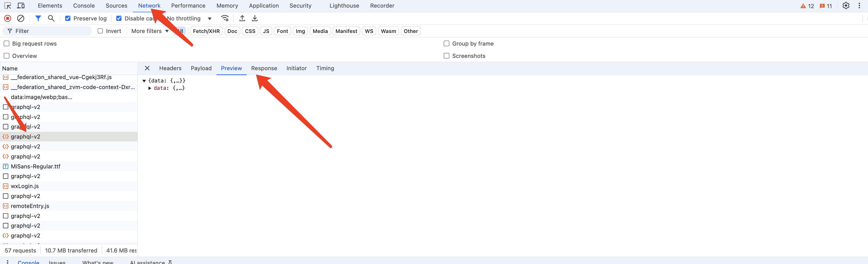The image size is (868, 264).
Task: Enable Big request rows checkbox
Action: pos(6,43)
